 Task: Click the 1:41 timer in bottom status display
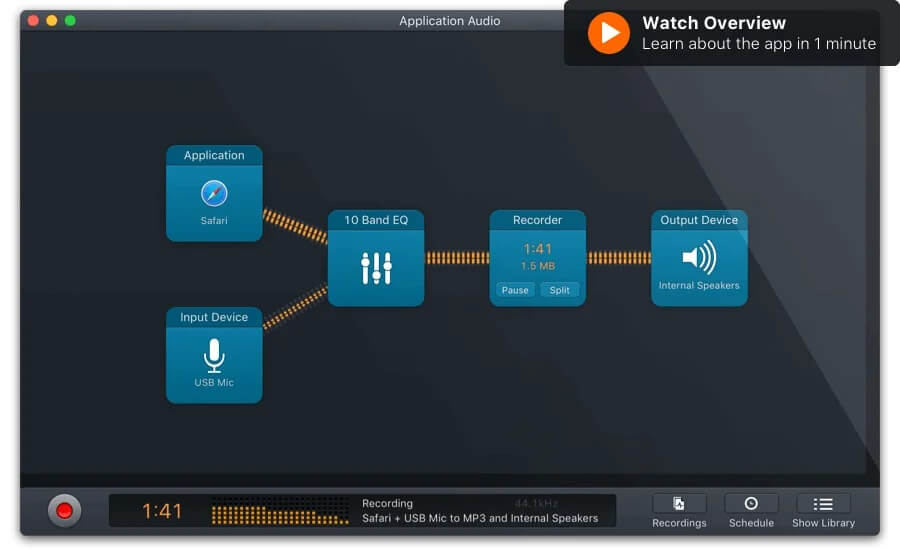pos(162,511)
